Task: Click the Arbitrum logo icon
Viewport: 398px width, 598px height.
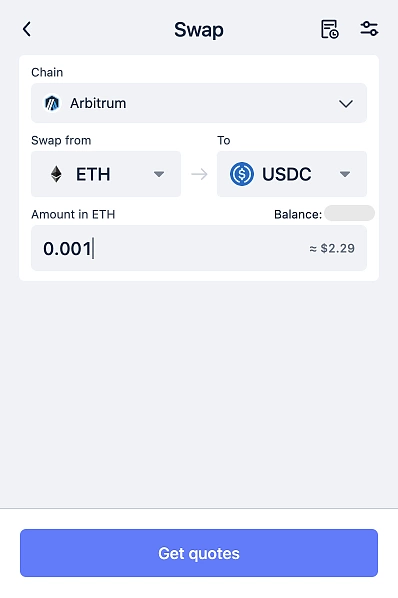Action: [52, 103]
